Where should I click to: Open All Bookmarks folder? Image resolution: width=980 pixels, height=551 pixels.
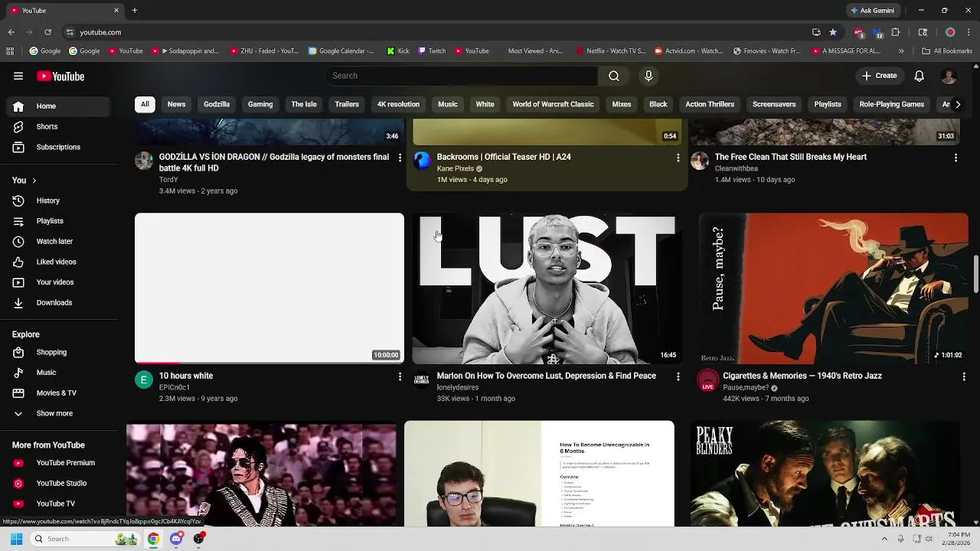(947, 51)
